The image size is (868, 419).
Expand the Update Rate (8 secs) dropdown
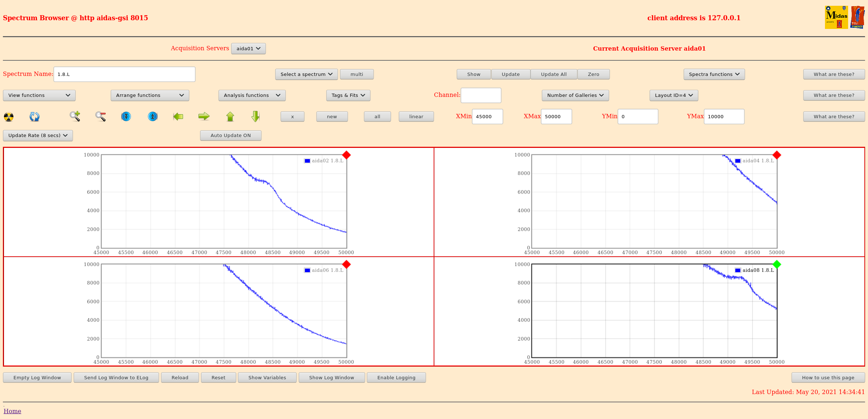[38, 136]
